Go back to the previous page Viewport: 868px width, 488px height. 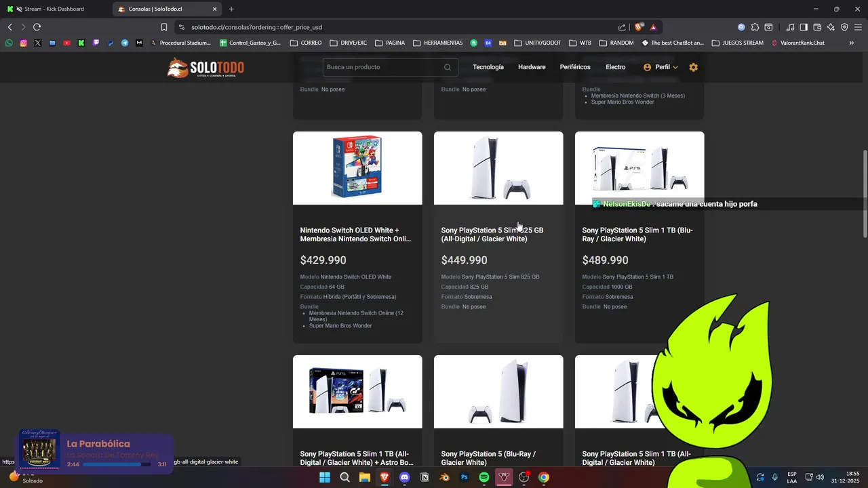pos(9,27)
